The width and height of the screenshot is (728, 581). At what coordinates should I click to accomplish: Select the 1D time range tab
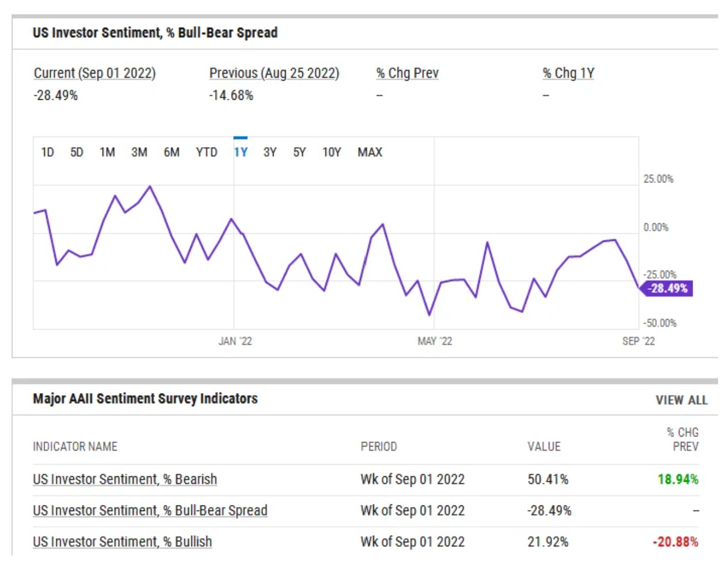click(x=47, y=152)
